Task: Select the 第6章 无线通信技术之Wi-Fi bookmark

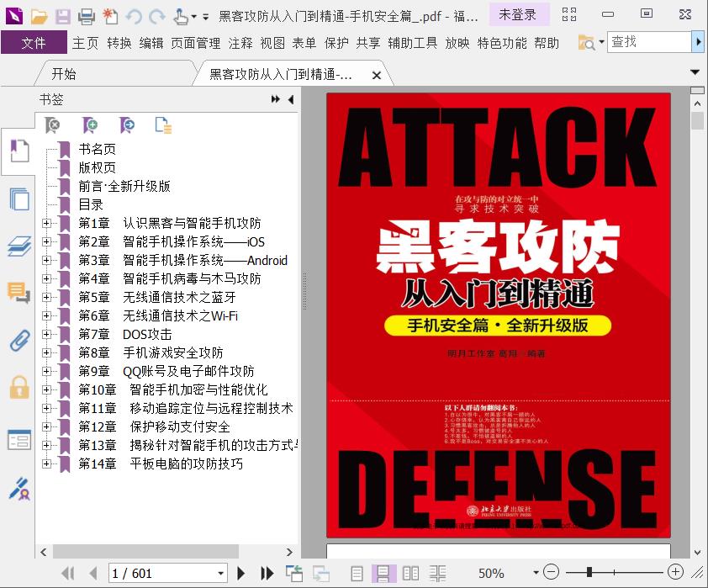Action: pos(158,315)
